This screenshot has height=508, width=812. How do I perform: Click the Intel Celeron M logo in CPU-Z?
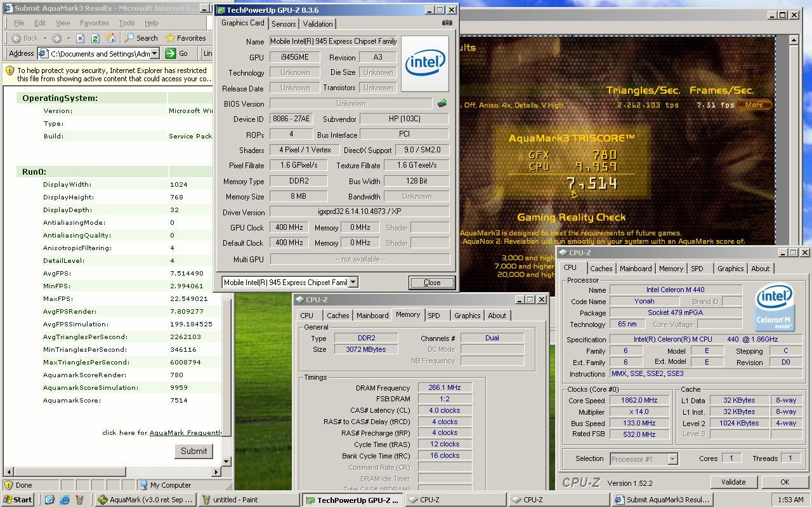click(775, 308)
